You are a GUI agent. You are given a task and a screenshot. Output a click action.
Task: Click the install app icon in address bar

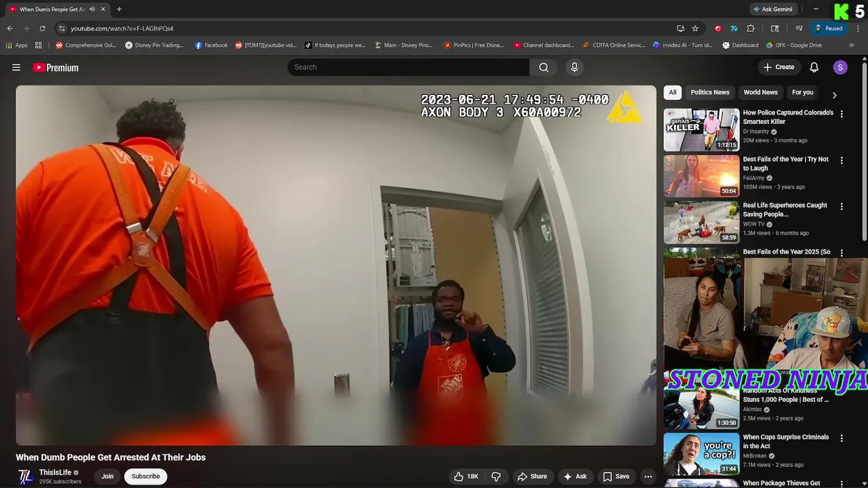680,28
